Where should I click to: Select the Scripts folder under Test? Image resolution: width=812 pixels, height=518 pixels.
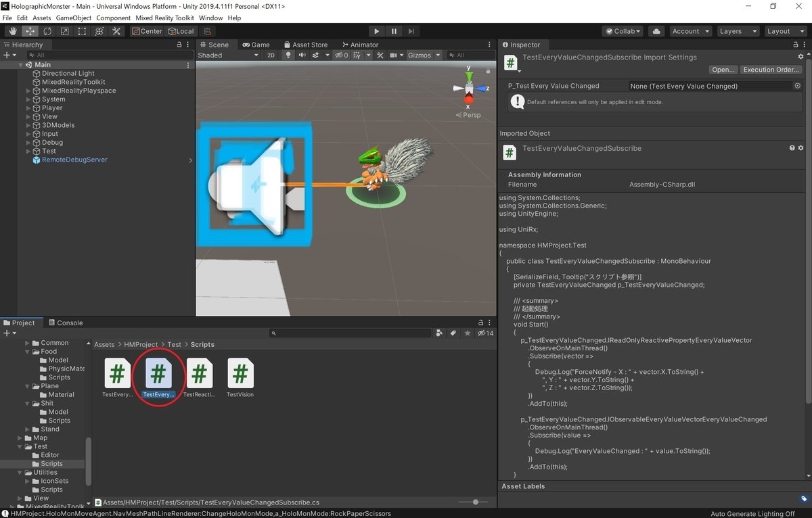pyautogui.click(x=51, y=463)
